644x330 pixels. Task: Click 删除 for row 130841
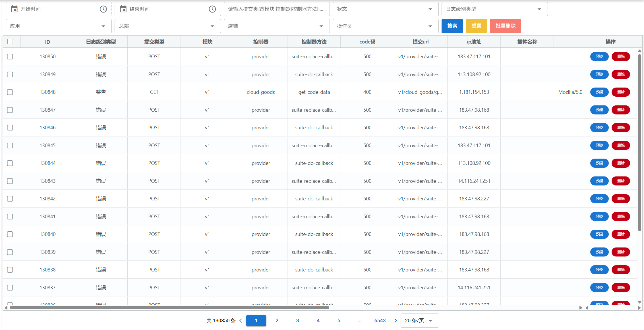point(621,217)
